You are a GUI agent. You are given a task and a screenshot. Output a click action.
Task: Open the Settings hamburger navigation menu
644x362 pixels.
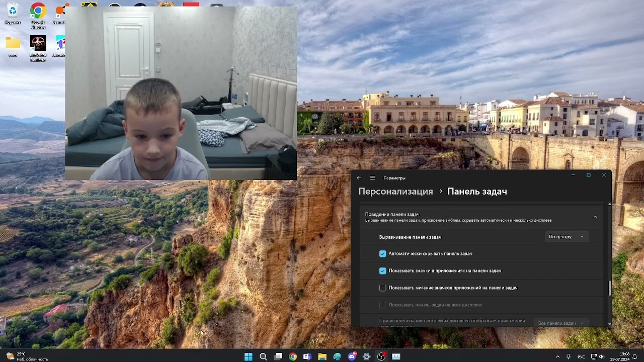pyautogui.click(x=372, y=177)
